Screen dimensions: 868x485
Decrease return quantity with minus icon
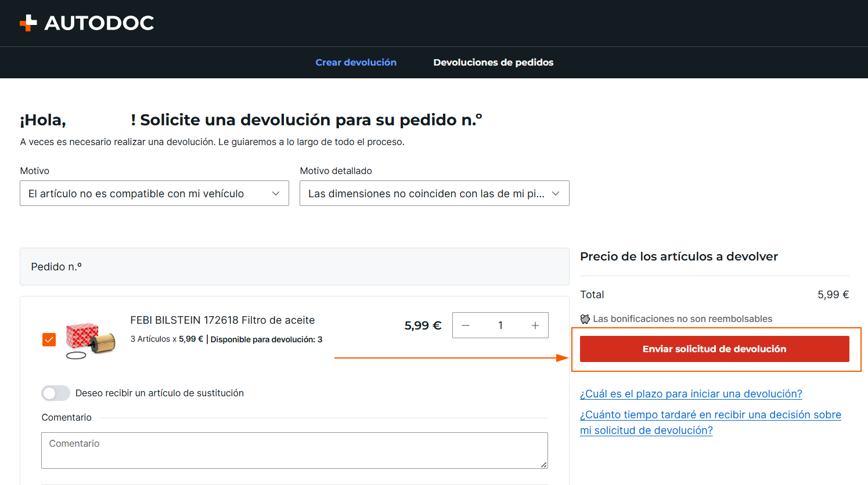pyautogui.click(x=466, y=325)
